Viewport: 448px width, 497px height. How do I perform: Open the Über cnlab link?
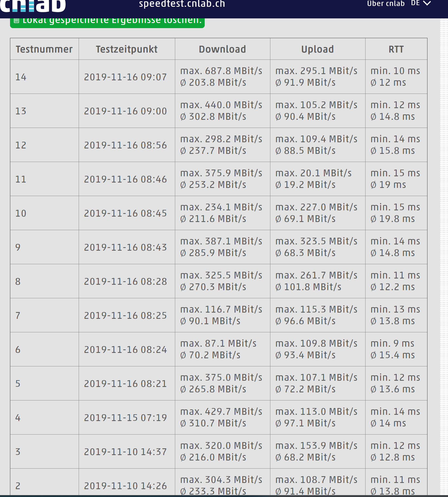[386, 4]
